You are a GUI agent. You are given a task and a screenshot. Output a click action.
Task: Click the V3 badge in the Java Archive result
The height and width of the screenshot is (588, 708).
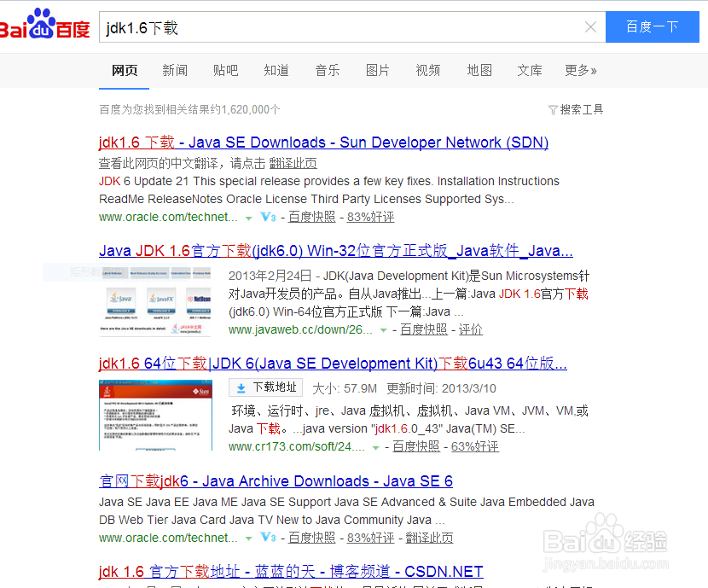point(268,538)
